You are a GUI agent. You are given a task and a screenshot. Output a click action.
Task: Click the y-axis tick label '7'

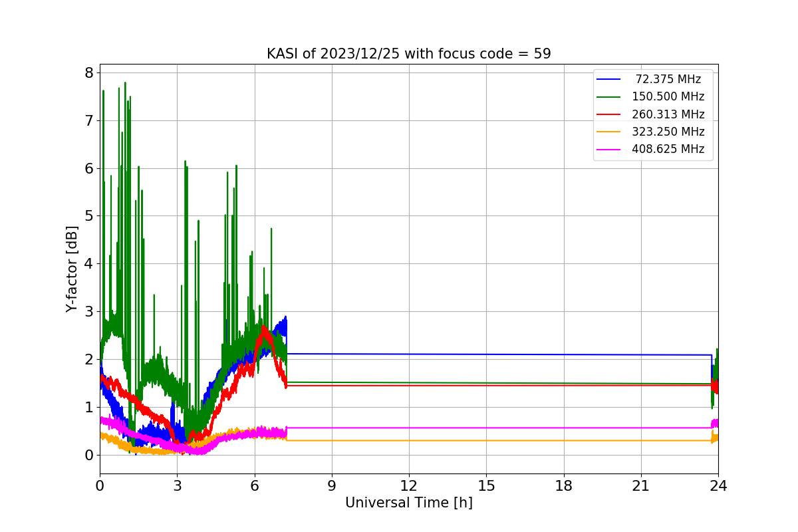pos(88,120)
